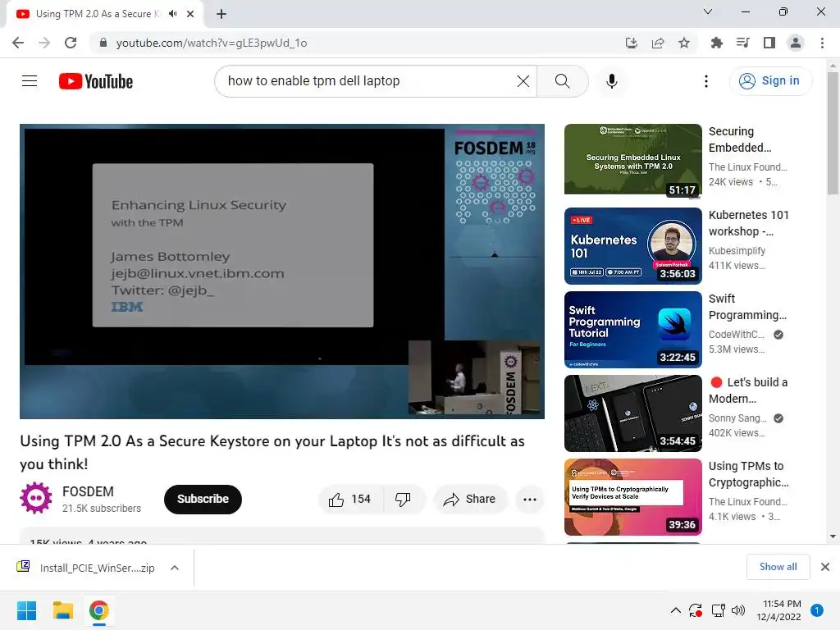Open tab search dropdown chevron
This screenshot has height=630, width=840.
tap(708, 11)
